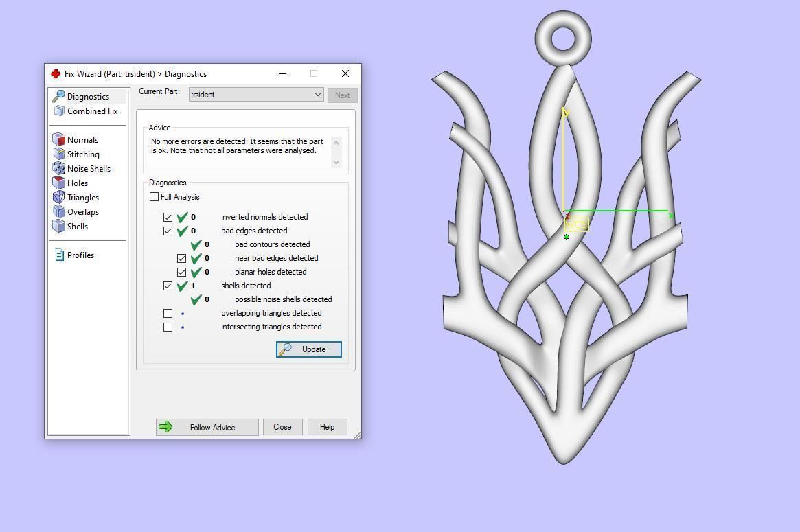Select the Shells icon in sidebar
The width and height of the screenshot is (800, 532).
58,226
